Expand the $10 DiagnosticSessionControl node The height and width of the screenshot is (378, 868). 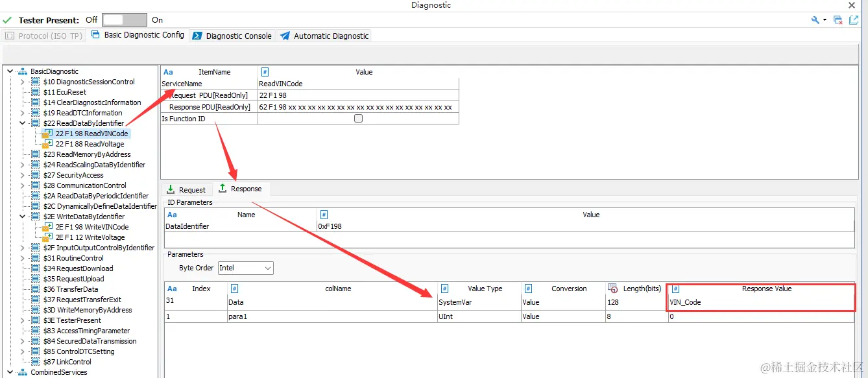(x=23, y=82)
